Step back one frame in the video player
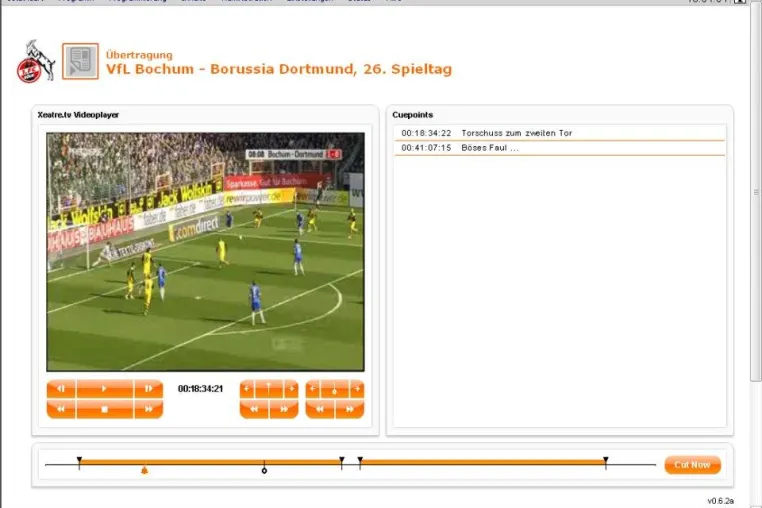 point(61,388)
